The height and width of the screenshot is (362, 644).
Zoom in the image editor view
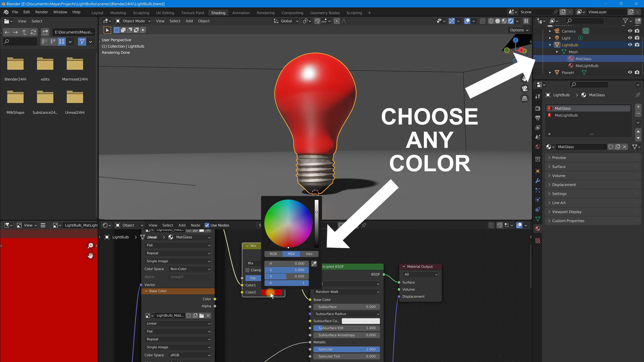coord(90,246)
